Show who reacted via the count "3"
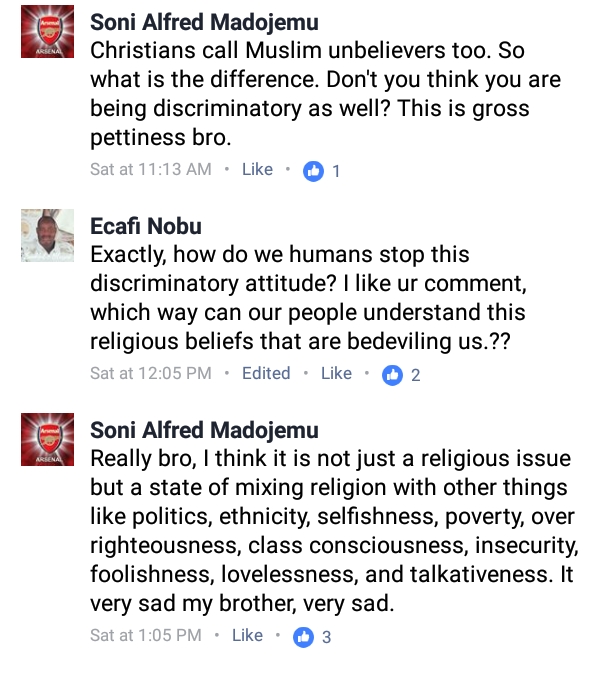The width and height of the screenshot is (600, 677). (x=327, y=638)
